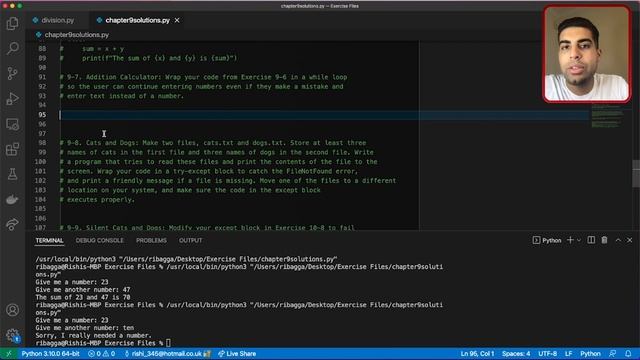Open the launch profile dropdown next to plus
Viewport: 640px width, 360px height.
coord(579,240)
